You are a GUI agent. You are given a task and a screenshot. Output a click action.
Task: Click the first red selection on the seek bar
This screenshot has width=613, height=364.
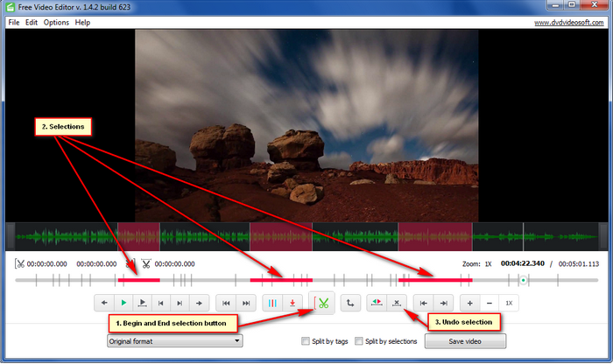138,280
